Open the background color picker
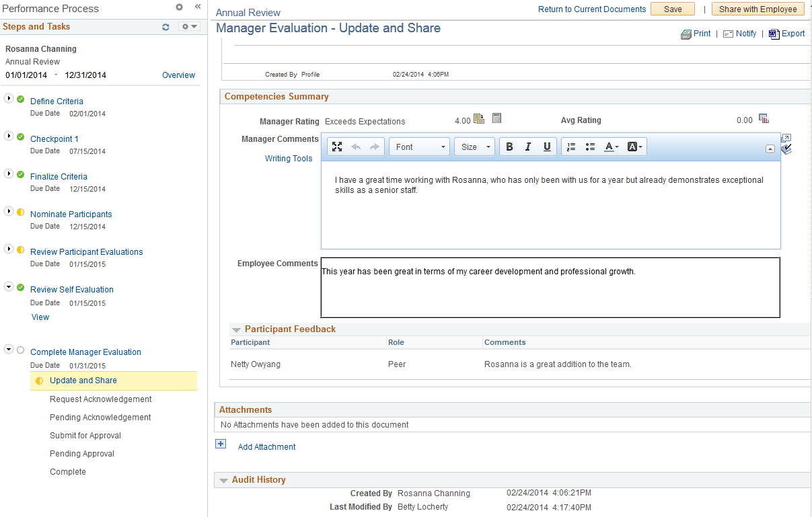This screenshot has width=812, height=517. 635,147
